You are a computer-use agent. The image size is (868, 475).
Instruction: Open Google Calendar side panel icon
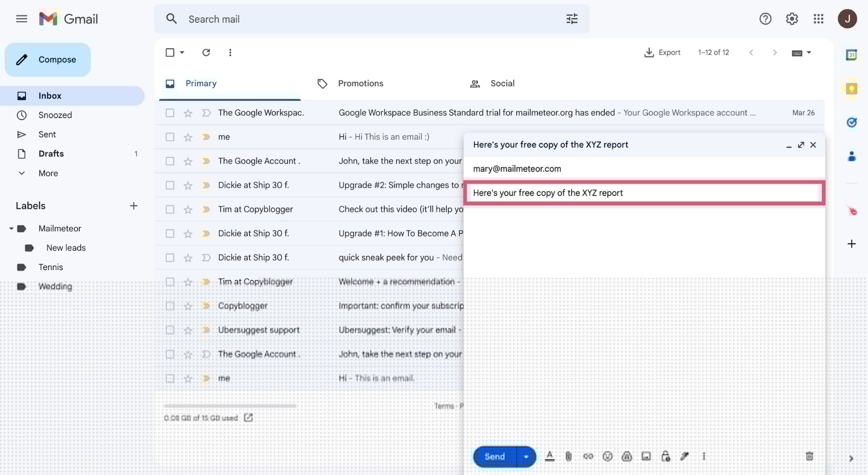tap(852, 55)
